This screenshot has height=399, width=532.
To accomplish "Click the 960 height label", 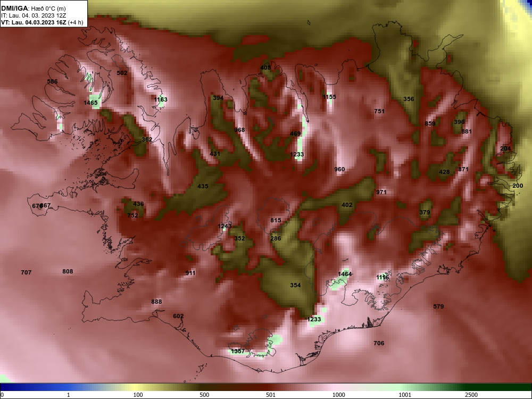I will (339, 170).
